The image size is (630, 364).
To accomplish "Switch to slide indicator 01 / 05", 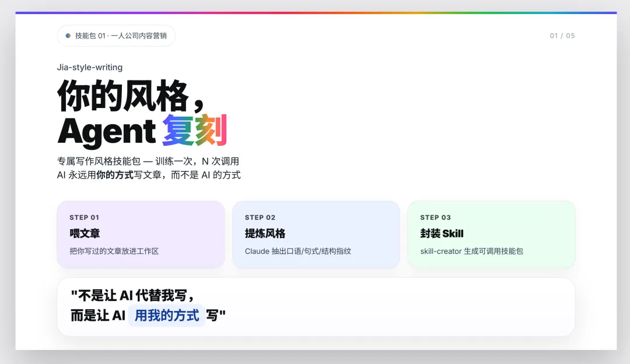I will pos(561,36).
